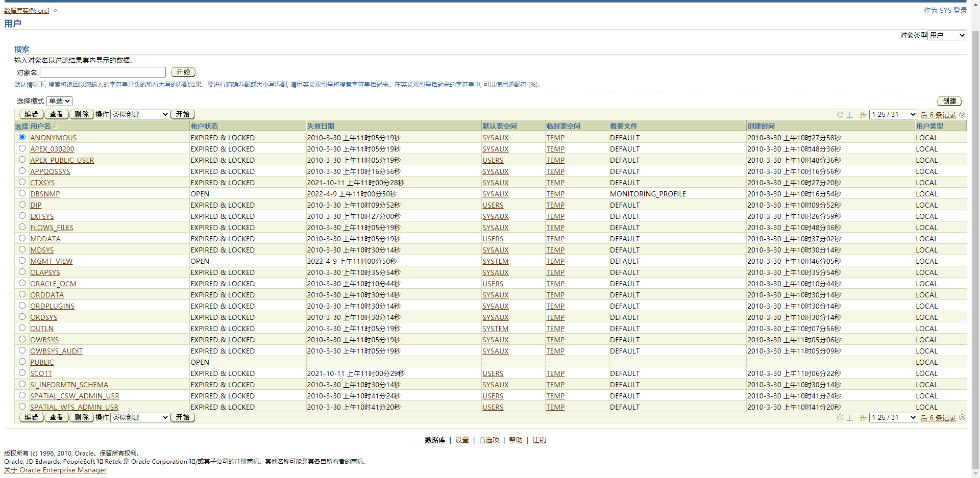Click inside the 对象名 search input field
980x478 pixels.
coord(102,72)
